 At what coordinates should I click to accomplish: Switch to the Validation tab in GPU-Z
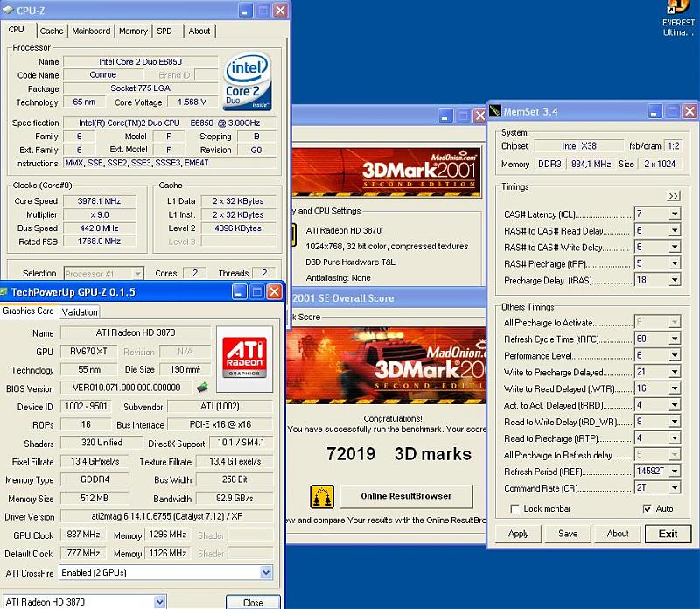point(80,312)
